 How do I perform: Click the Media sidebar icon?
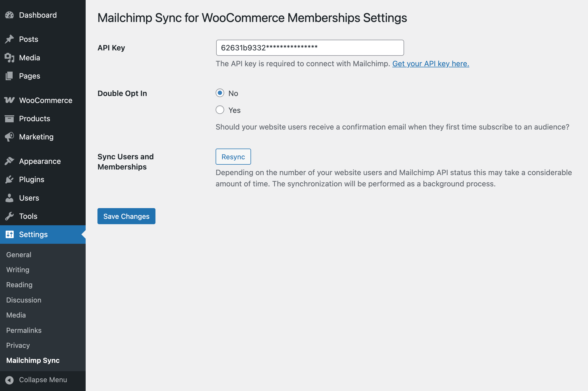click(9, 58)
